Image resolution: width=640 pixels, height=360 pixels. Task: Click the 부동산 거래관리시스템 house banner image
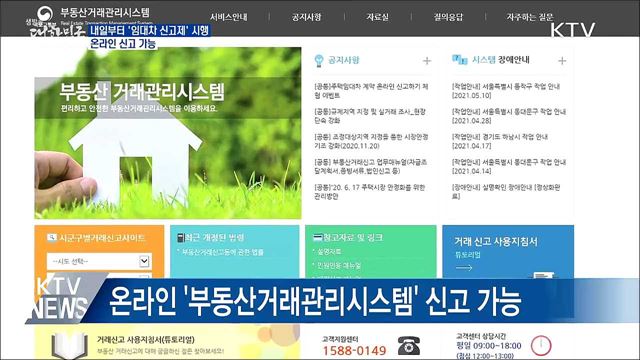168,133
